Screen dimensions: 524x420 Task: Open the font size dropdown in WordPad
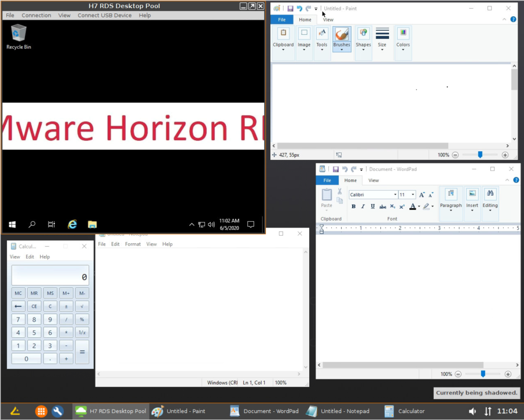[412, 194]
